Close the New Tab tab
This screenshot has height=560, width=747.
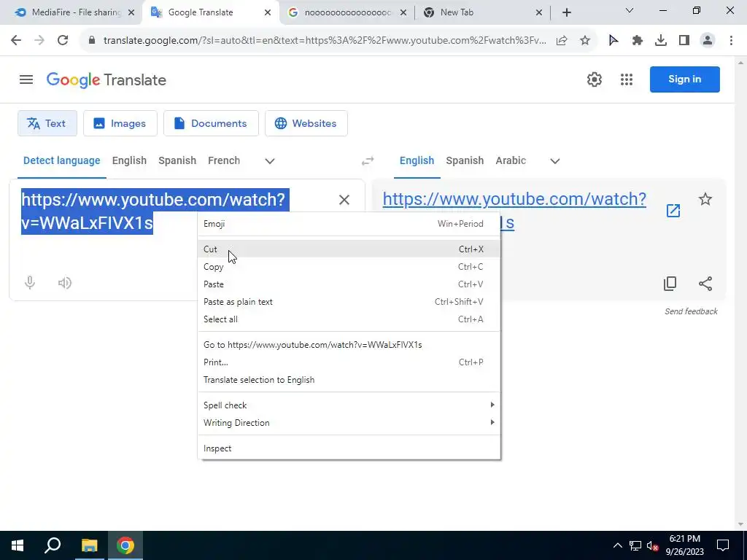click(539, 13)
